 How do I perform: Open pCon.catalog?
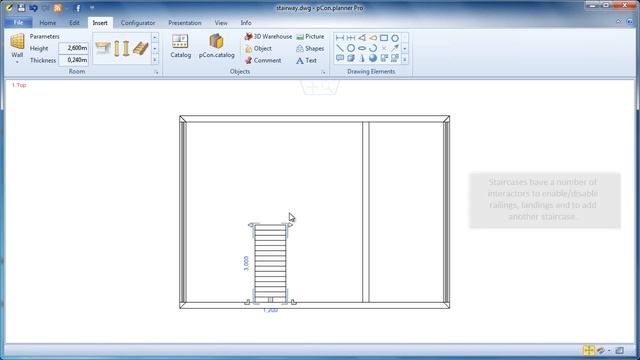point(216,46)
